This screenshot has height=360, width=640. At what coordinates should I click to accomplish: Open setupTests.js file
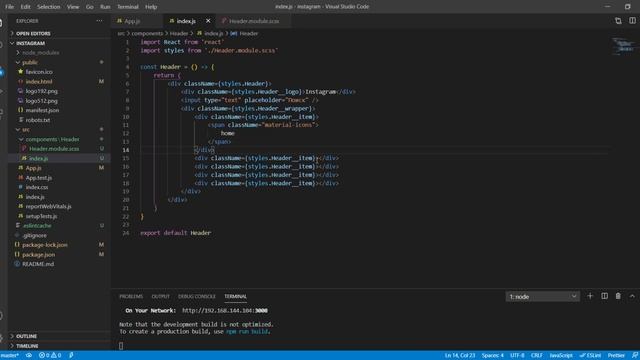tap(41, 216)
